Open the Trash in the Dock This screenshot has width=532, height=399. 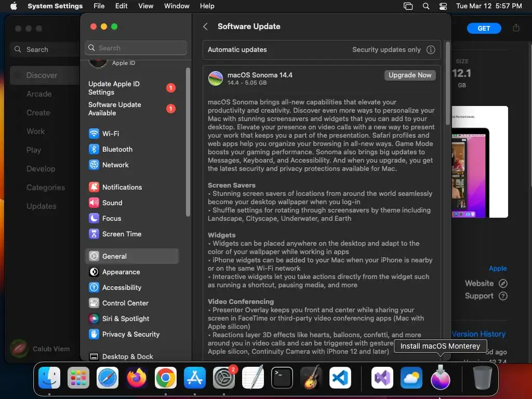pyautogui.click(x=483, y=378)
